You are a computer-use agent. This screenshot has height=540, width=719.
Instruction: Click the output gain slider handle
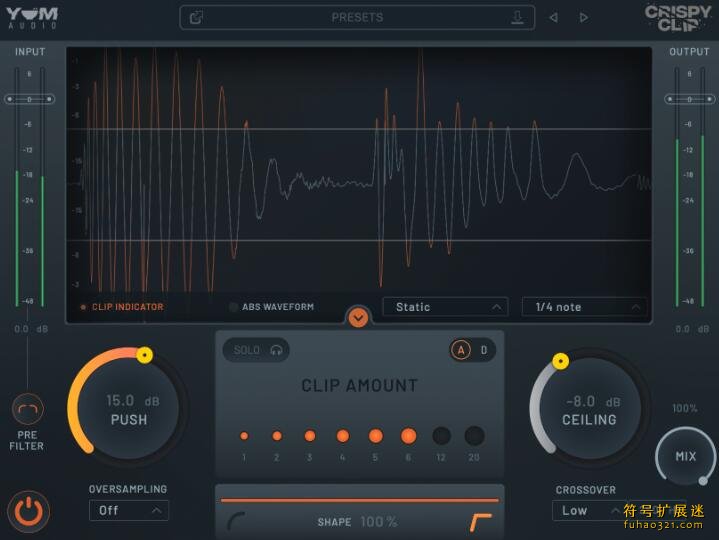tap(690, 99)
